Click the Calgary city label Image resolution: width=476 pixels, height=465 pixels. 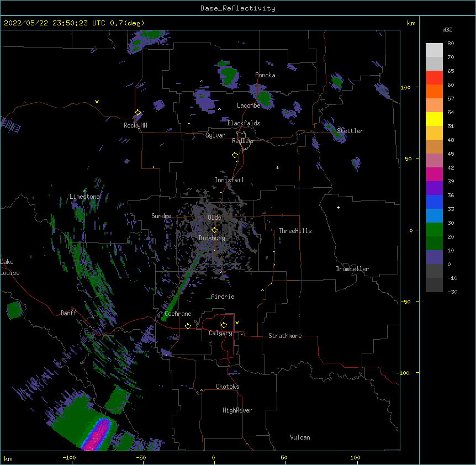coord(220,333)
